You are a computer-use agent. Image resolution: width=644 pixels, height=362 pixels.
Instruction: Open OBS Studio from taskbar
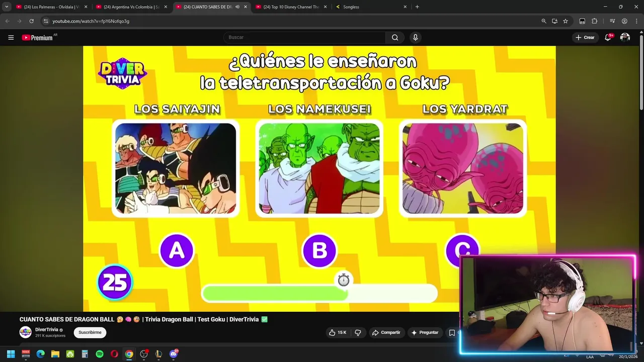coord(144,354)
